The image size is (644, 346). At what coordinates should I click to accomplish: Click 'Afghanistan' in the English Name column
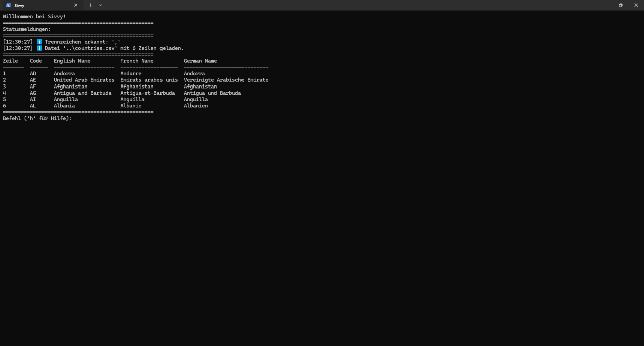tap(70, 86)
